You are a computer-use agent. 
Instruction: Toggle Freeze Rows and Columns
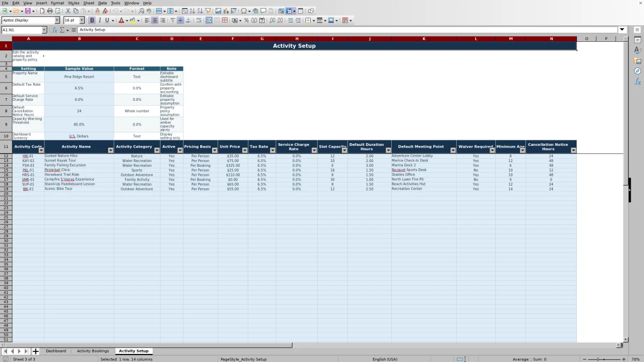click(289, 11)
